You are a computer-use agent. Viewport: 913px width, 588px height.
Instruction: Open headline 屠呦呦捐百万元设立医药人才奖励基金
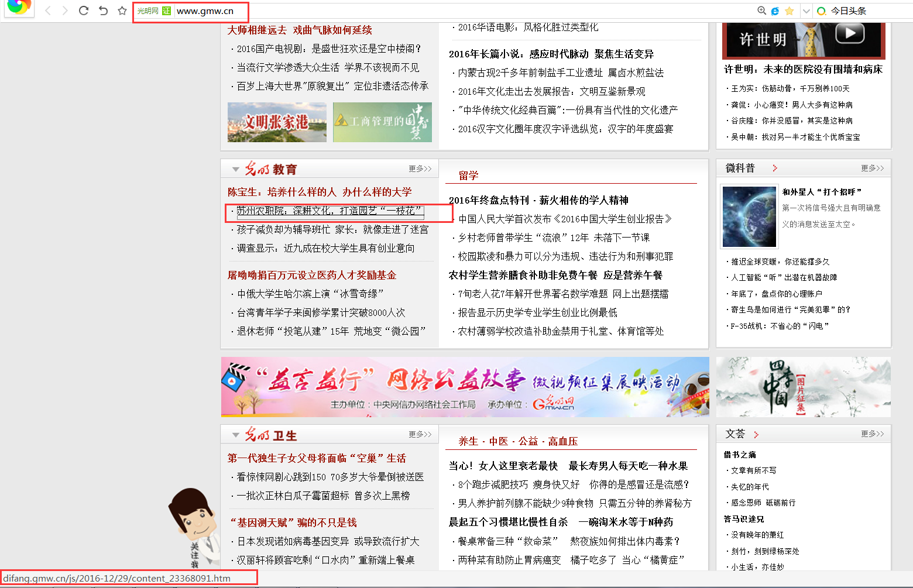pyautogui.click(x=312, y=275)
